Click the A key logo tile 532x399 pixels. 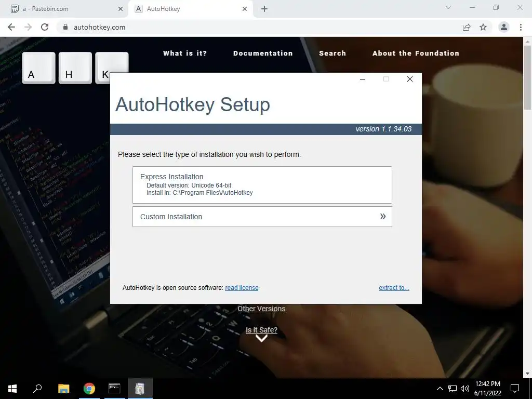tap(38, 68)
